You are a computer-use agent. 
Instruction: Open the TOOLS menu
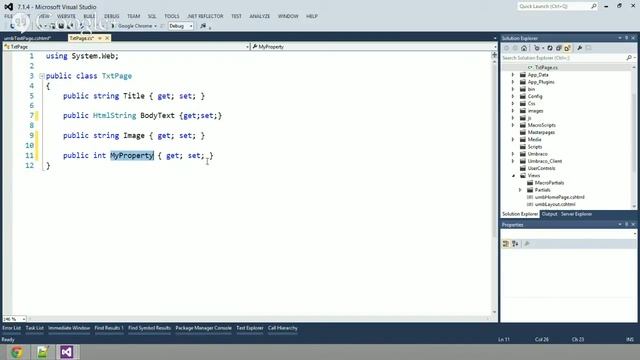click(172, 16)
